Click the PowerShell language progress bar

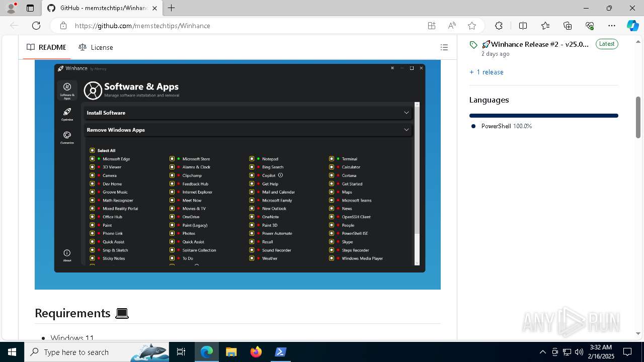(543, 116)
